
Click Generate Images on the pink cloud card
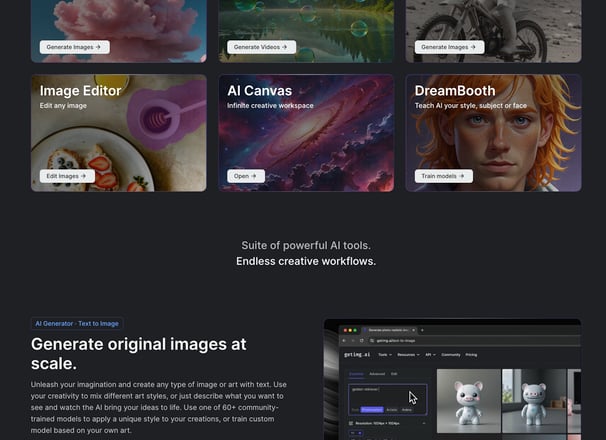75,47
